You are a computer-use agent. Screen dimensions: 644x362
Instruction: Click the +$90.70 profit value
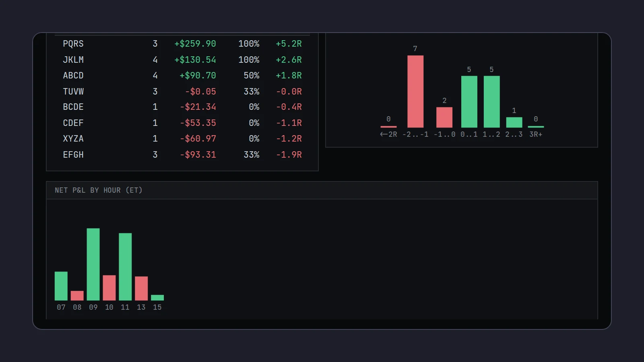[x=198, y=75]
